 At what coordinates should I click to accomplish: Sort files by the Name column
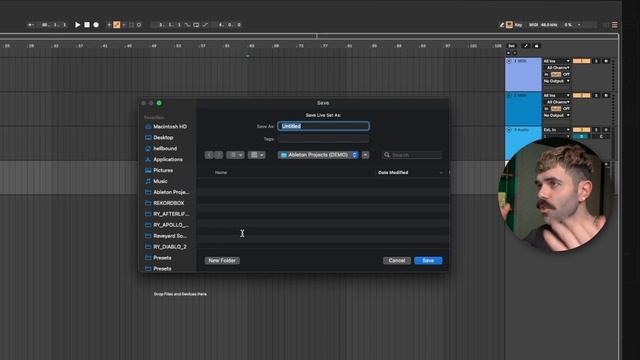pos(221,173)
